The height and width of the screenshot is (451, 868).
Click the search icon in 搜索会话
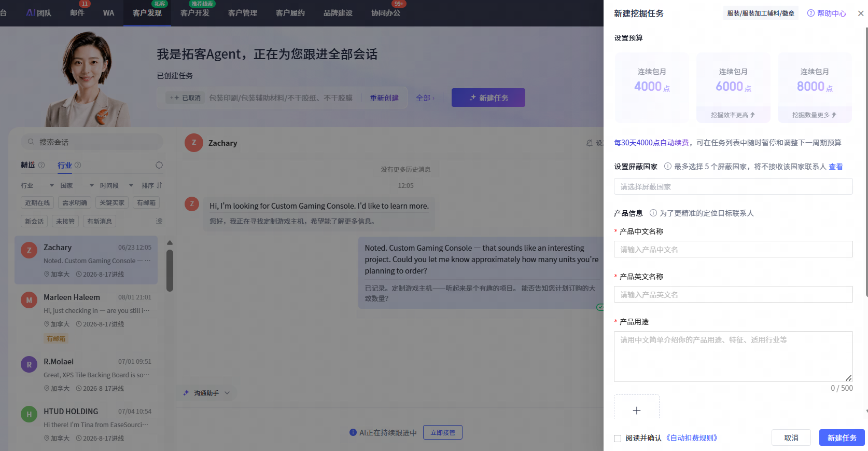[x=31, y=142]
